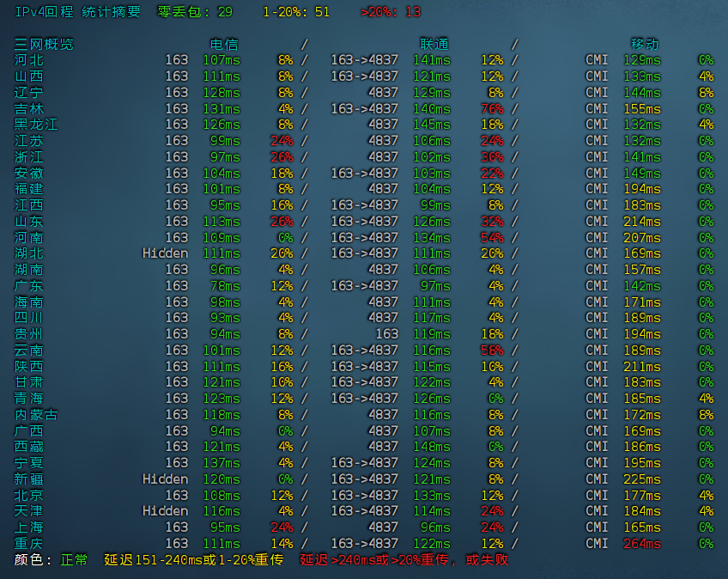Click the 155ms latency in 吉林 row
The width and height of the screenshot is (728, 579).
(641, 109)
